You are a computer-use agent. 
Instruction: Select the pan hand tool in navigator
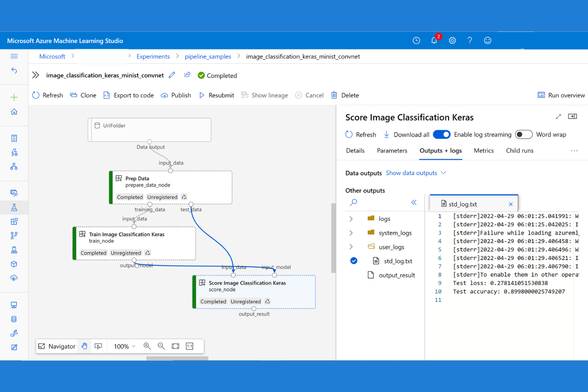click(84, 346)
